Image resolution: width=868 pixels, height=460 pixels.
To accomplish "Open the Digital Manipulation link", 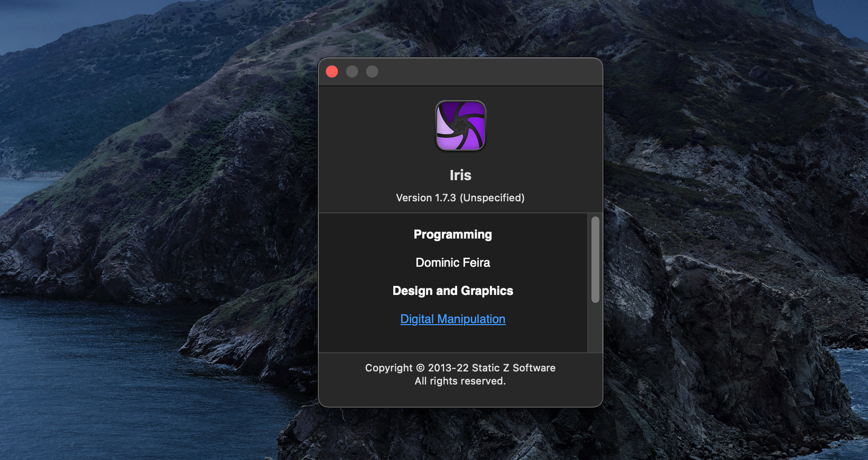I will click(453, 319).
